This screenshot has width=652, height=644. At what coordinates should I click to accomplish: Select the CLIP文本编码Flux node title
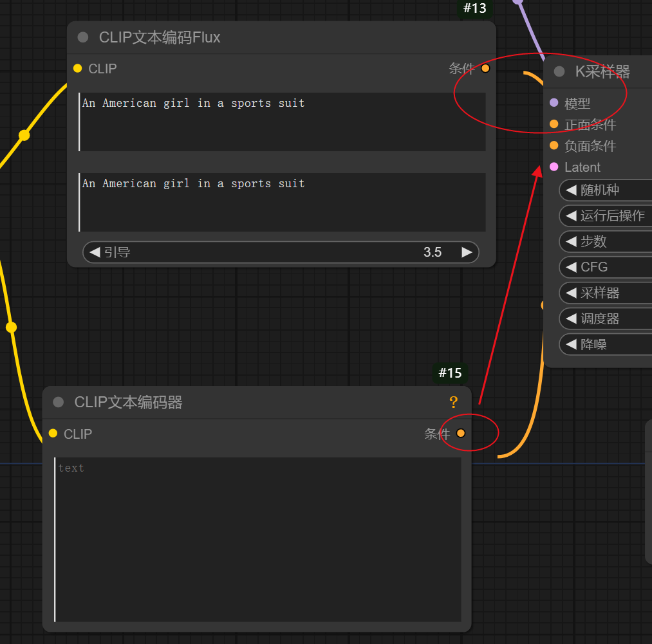point(161,37)
